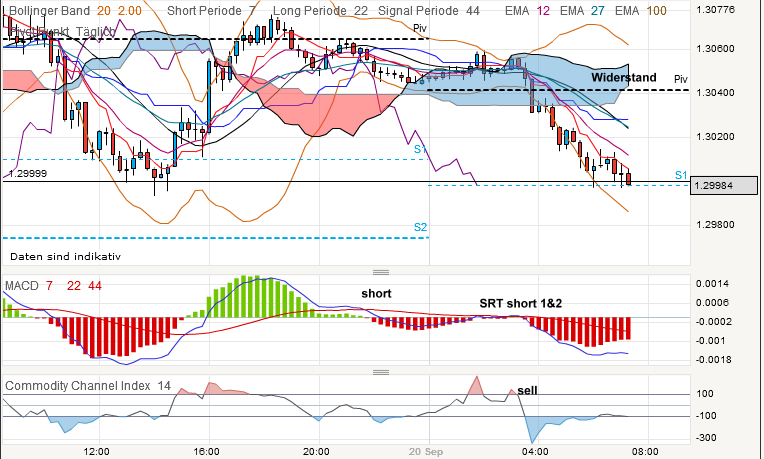Click the left S1 label near 20 Sep

(x=420, y=149)
